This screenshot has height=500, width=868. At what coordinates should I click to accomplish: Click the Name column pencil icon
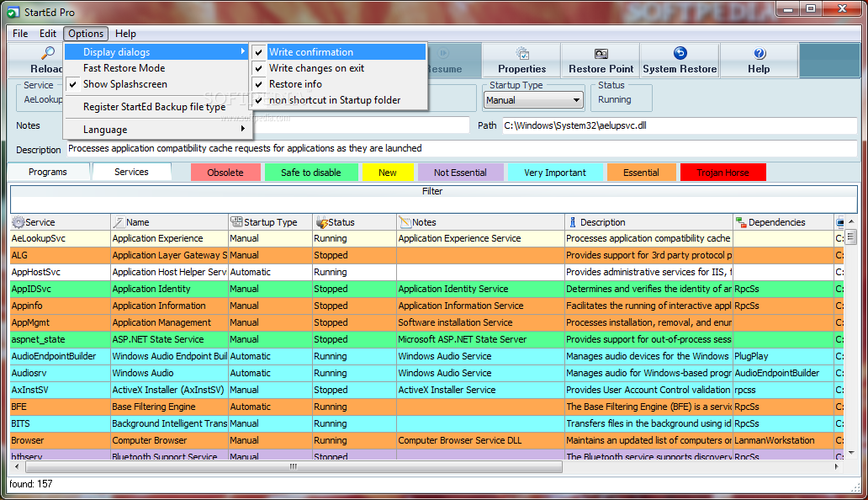[x=119, y=222]
